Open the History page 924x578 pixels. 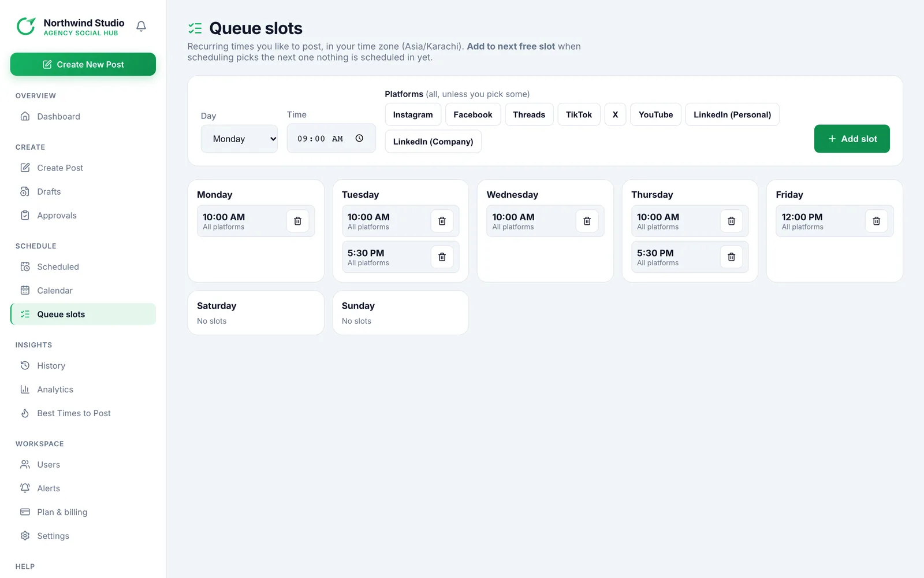pyautogui.click(x=83, y=365)
